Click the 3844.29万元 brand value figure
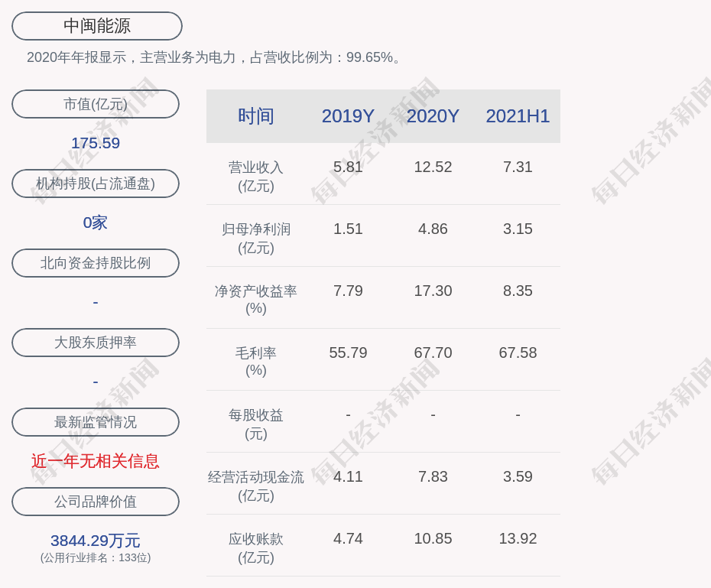The width and height of the screenshot is (711, 588). point(96,541)
